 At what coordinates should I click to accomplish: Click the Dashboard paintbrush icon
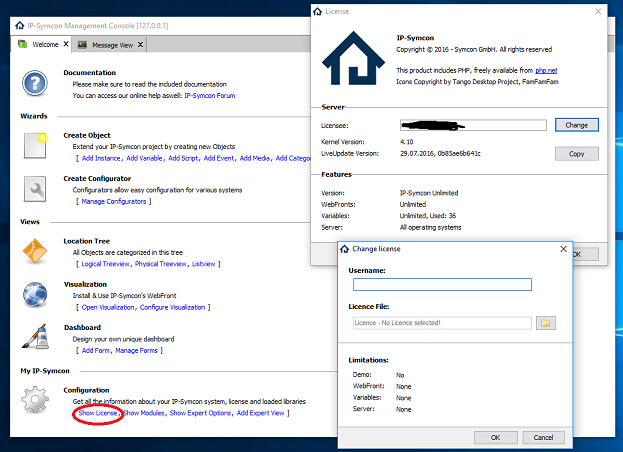pyautogui.click(x=35, y=339)
